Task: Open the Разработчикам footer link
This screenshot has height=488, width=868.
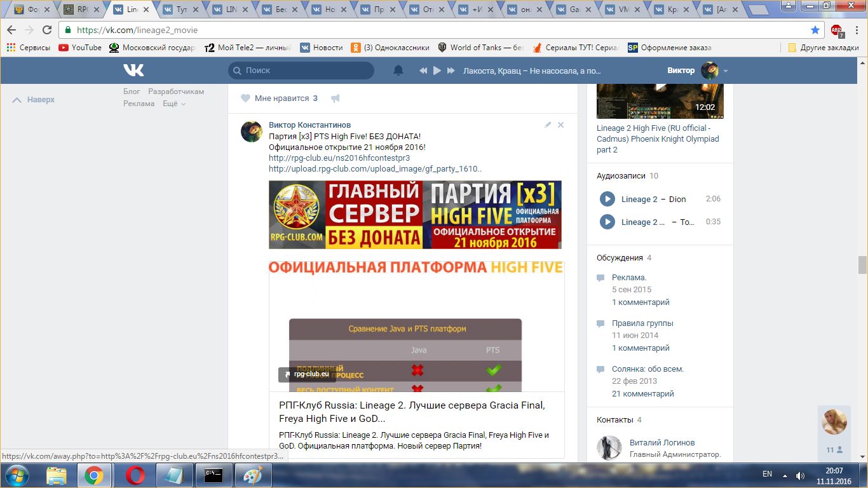Action: [x=176, y=91]
